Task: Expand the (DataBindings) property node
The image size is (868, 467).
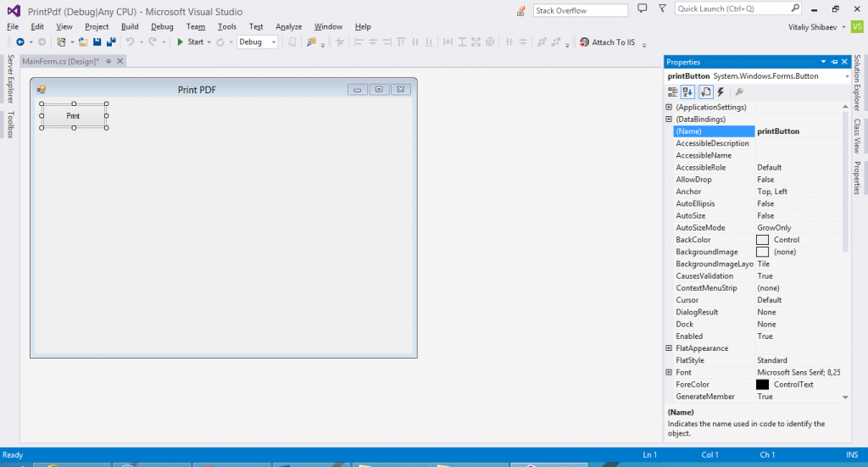Action: point(669,119)
